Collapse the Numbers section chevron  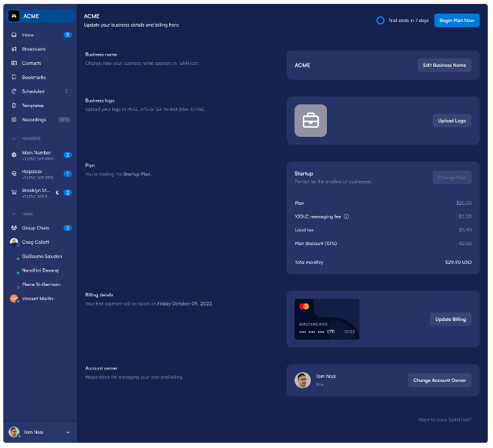click(x=14, y=139)
